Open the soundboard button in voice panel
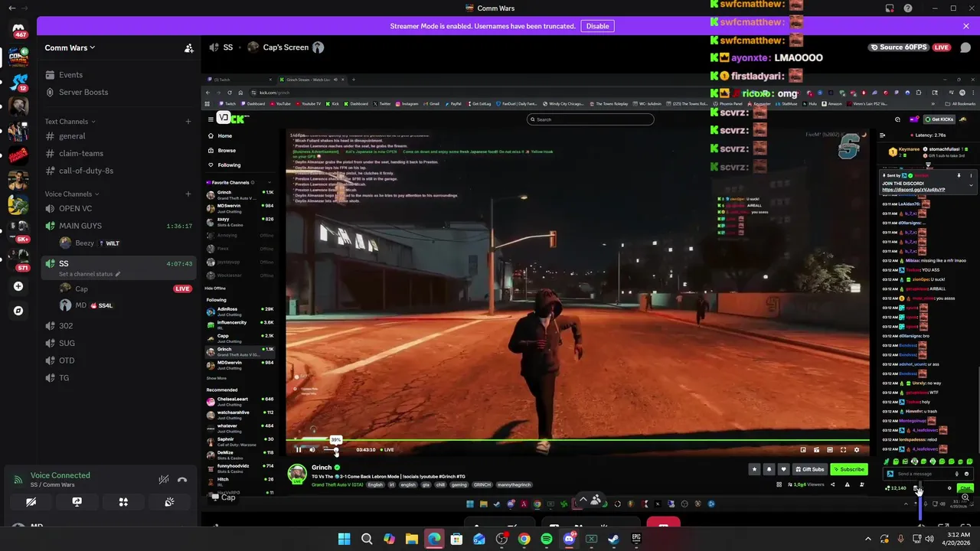Screen dimensions: 980x551 (x=169, y=502)
